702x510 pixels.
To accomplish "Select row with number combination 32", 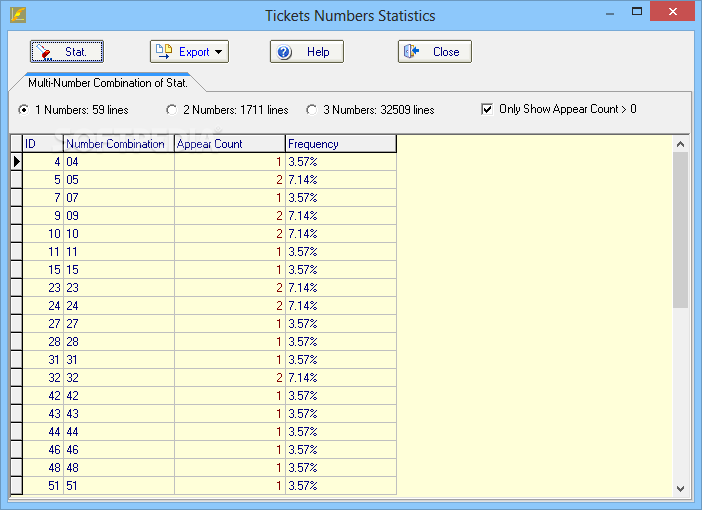I will tap(209, 377).
